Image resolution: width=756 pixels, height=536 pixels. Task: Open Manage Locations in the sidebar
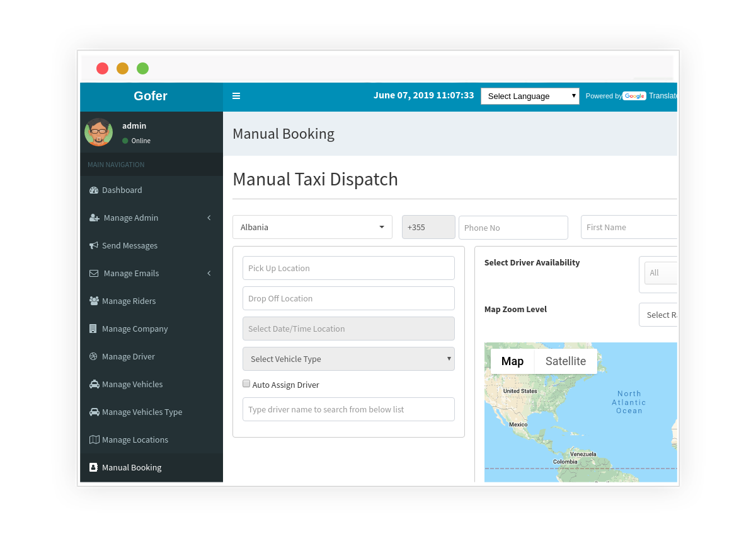[x=151, y=440]
